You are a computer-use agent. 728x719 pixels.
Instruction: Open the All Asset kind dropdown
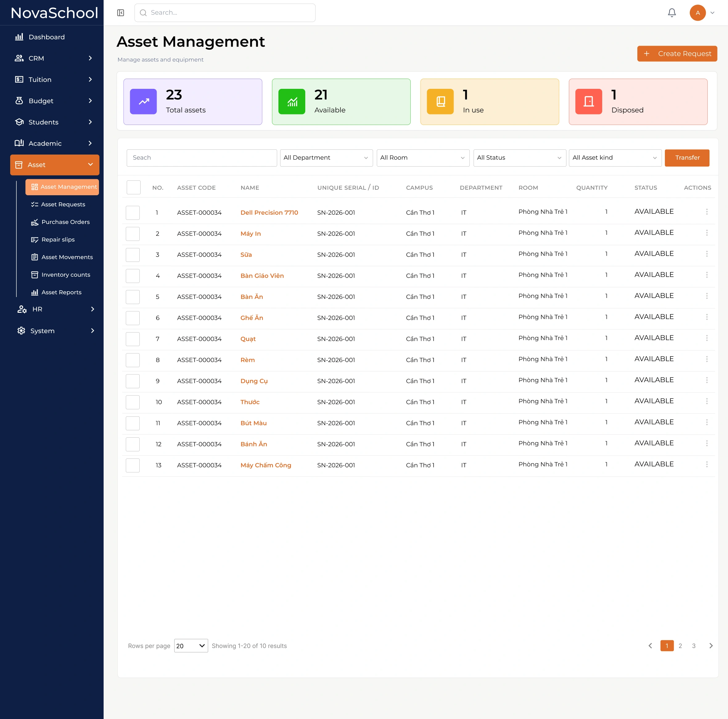[x=615, y=158]
